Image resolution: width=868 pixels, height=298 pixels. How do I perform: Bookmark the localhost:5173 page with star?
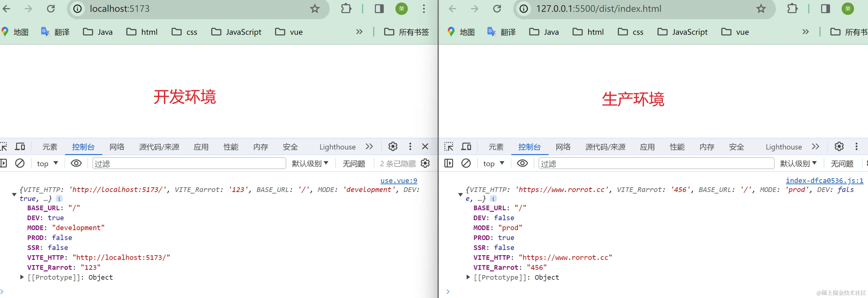(315, 8)
